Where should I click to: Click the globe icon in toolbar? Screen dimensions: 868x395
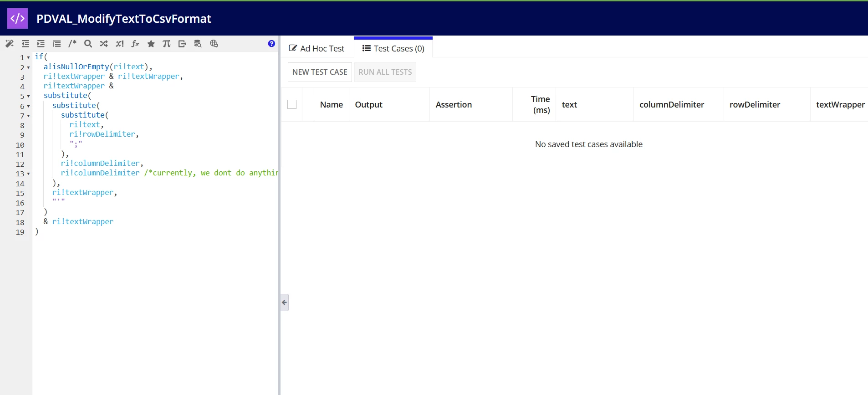tap(214, 44)
